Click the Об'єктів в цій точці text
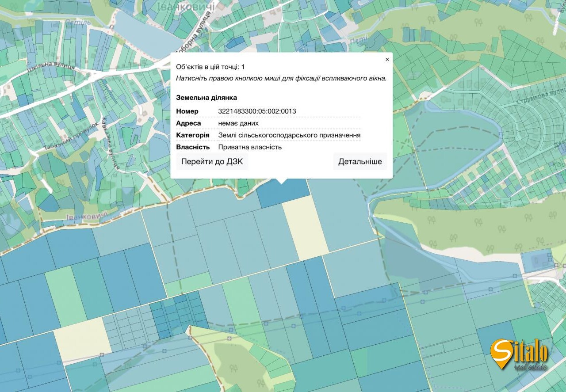The image size is (566, 392). (x=210, y=67)
